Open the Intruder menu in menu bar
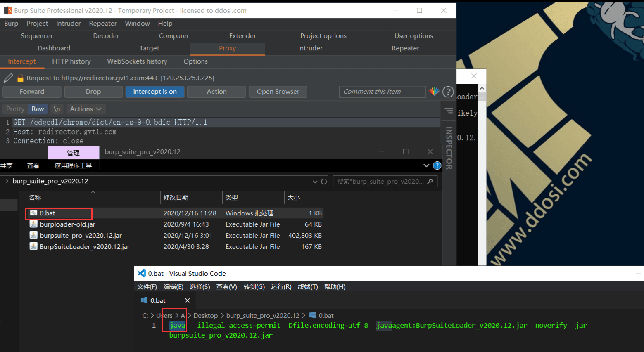 coord(69,24)
